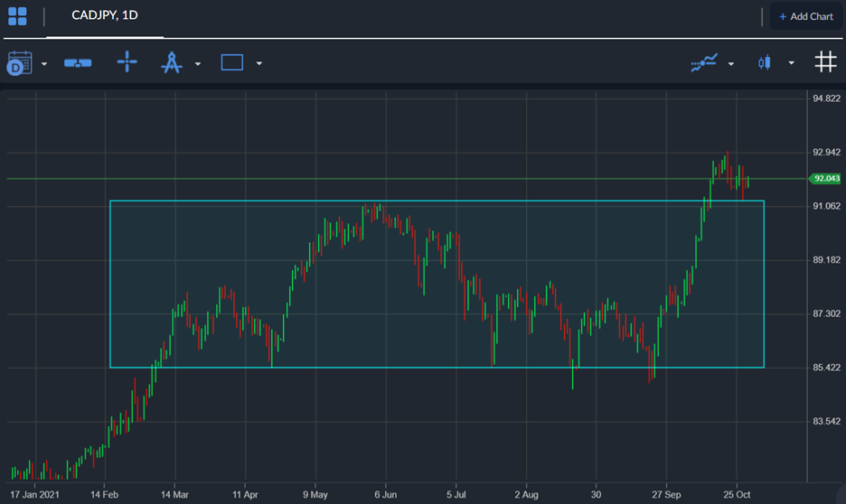The image size is (846, 504).
Task: Open the daily timeframe calendar icon
Action: (19, 63)
